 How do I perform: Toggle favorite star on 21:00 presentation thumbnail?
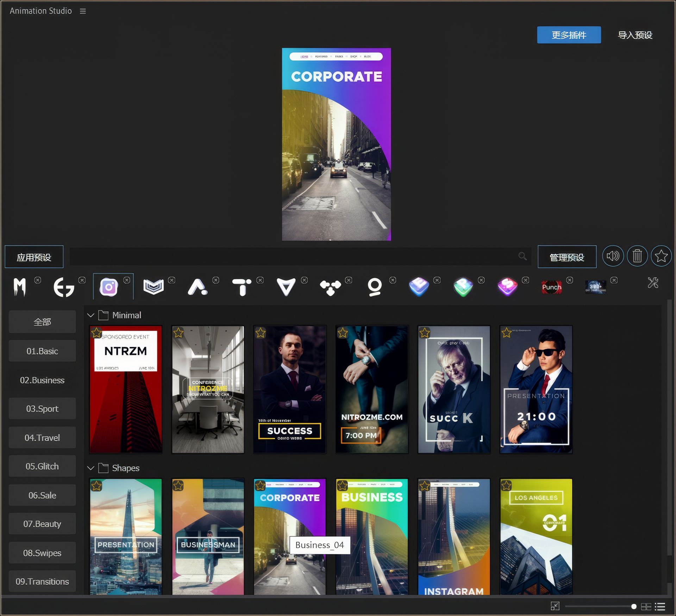(x=507, y=332)
